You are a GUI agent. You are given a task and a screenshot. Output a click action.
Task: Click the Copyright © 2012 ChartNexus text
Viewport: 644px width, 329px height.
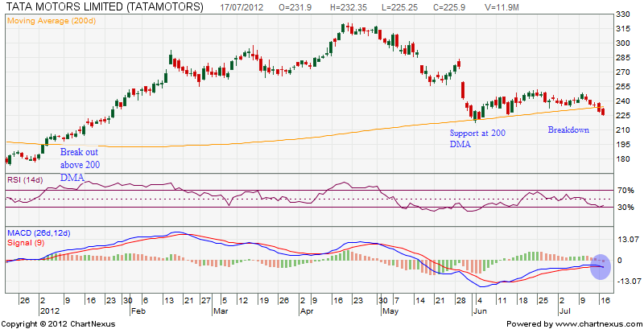[58, 324]
